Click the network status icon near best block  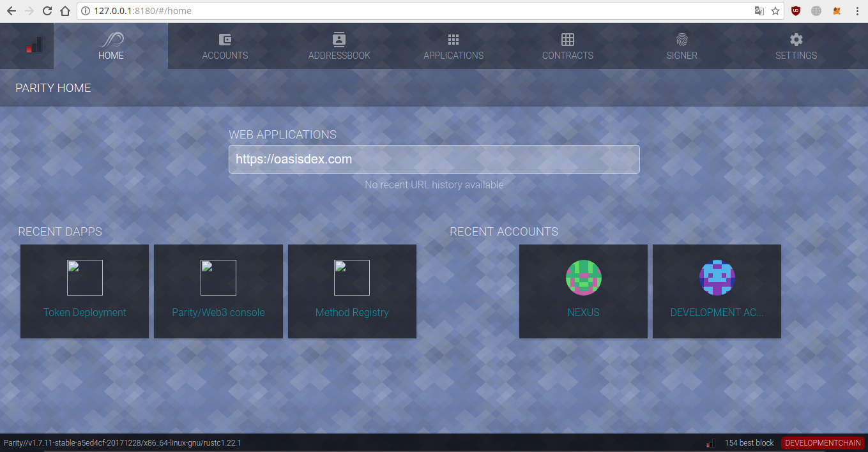(710, 442)
